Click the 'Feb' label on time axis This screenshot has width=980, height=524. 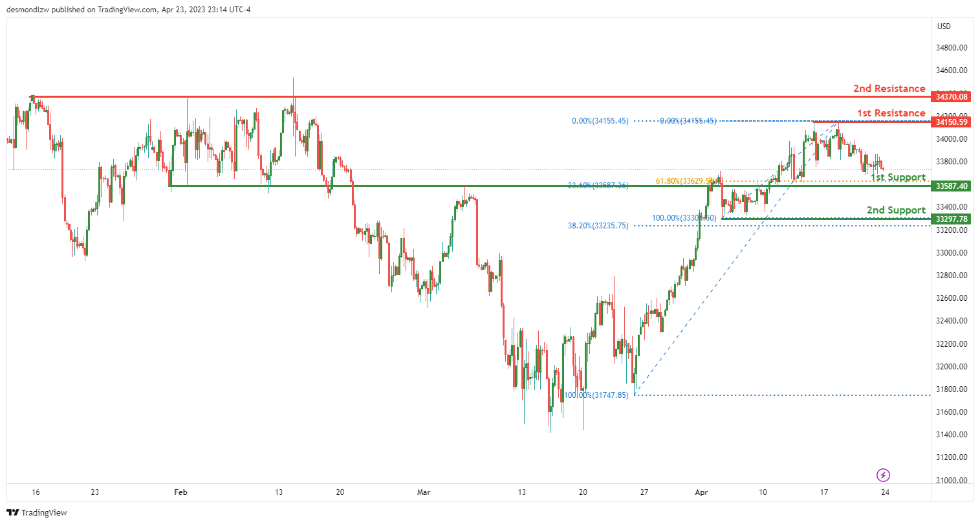click(x=181, y=492)
